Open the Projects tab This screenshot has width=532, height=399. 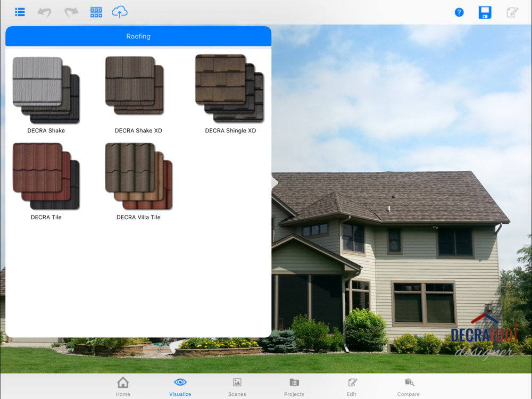(294, 386)
